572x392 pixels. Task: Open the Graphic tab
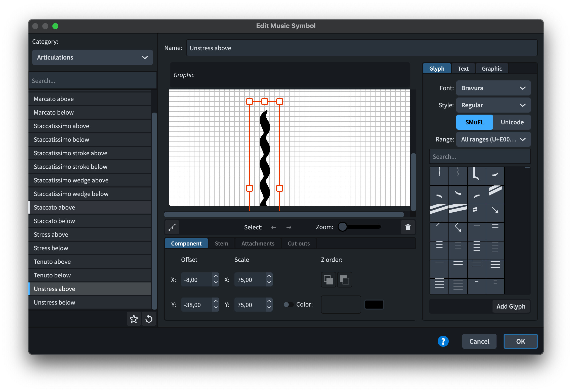(x=492, y=69)
